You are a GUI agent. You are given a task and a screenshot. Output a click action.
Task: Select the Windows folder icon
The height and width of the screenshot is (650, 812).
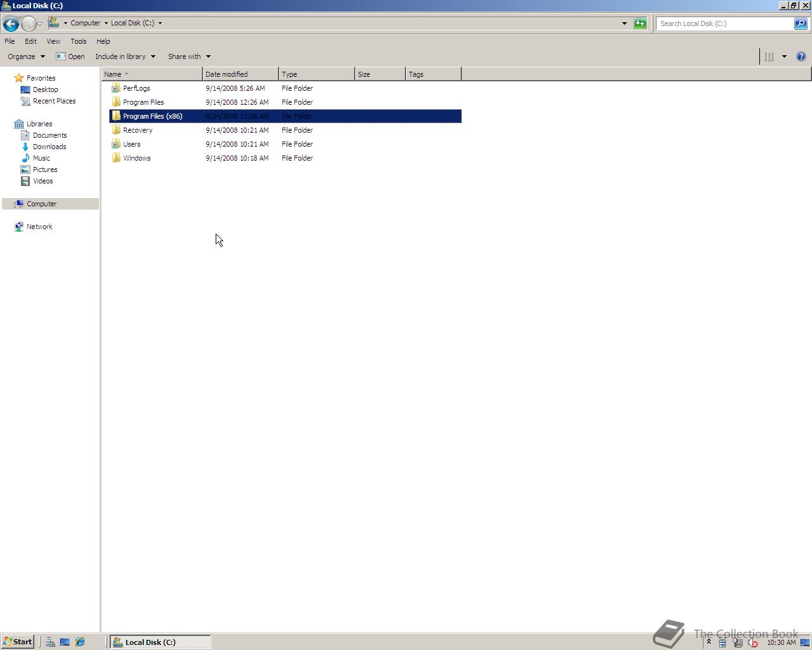point(116,158)
